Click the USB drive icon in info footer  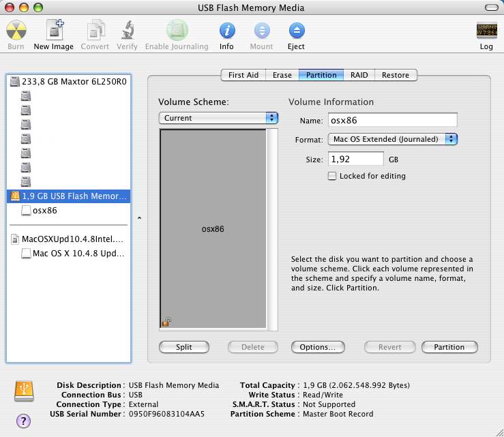point(24,391)
